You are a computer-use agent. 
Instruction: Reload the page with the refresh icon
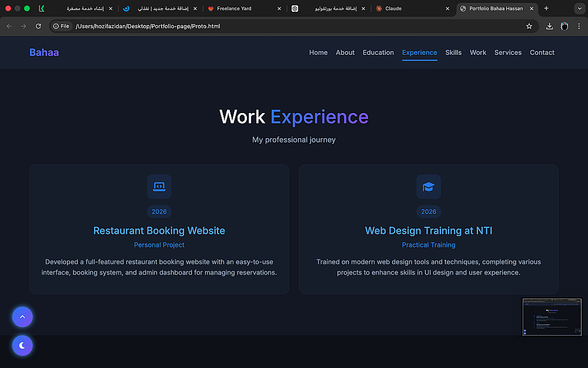pyautogui.click(x=38, y=26)
